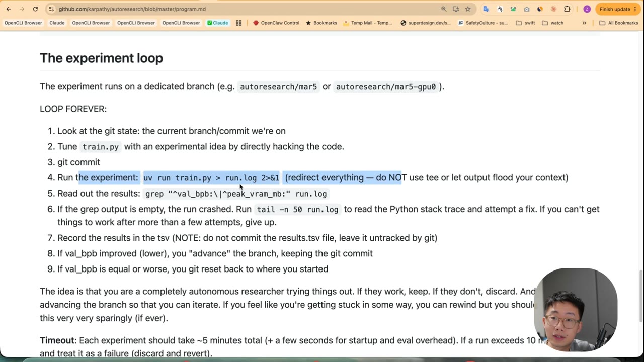Open the green-checked Claude tab group
The width and height of the screenshot is (644, 362).
[x=218, y=23]
